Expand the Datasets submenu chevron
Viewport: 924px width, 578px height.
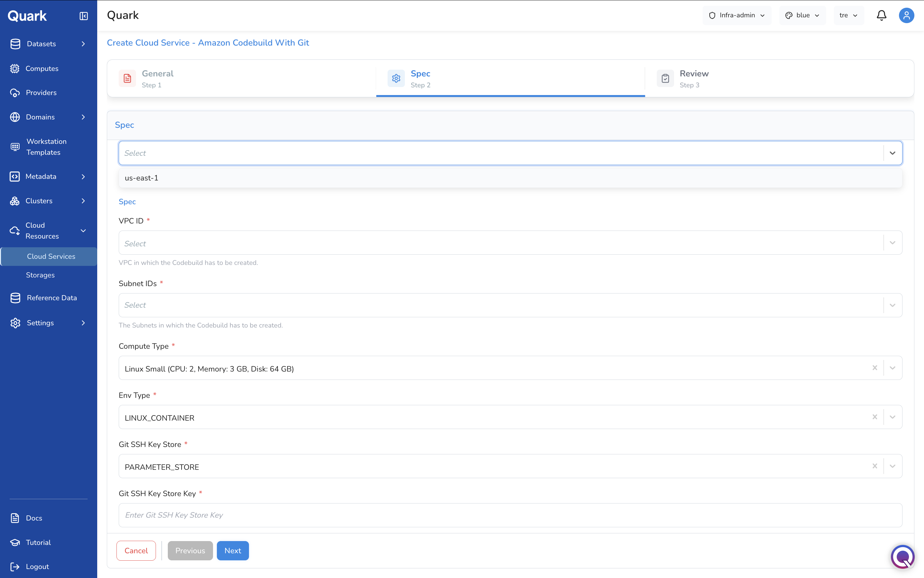[x=83, y=44]
